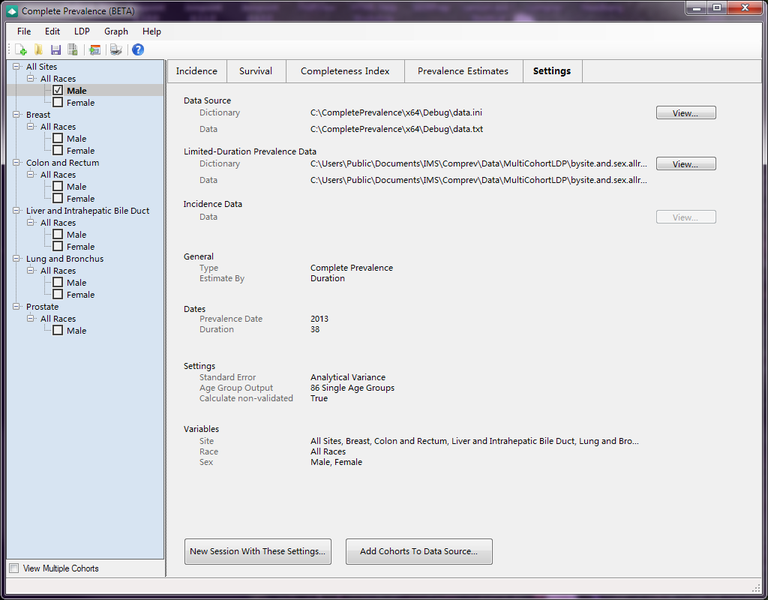Screen dimensions: 768x600
Task: Click the Complete Prevalence app icon in title bar
Action: 11,11
